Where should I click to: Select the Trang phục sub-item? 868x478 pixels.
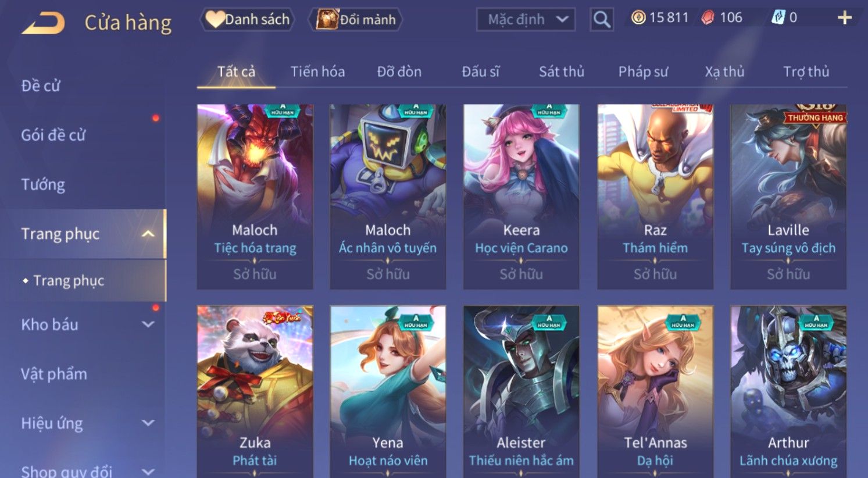tap(69, 280)
